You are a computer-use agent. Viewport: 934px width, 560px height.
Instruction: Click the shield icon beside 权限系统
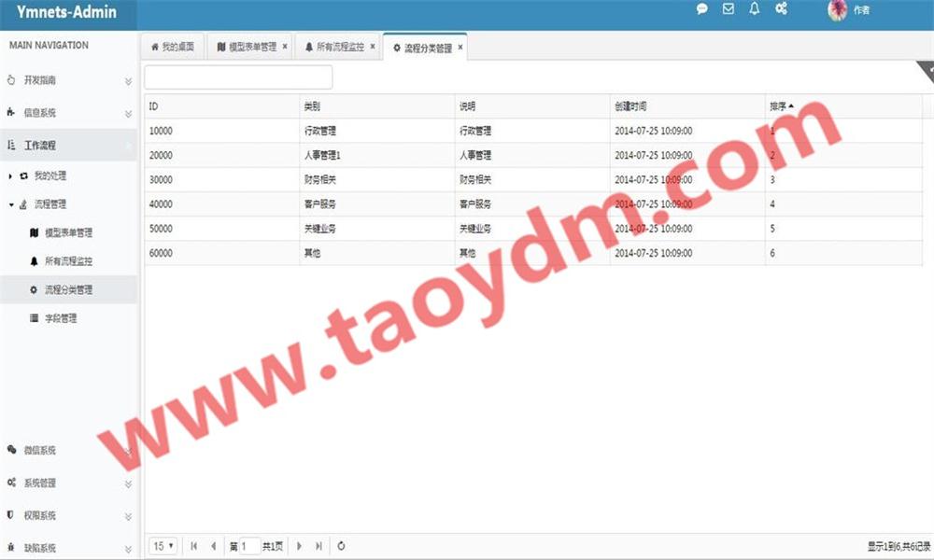coord(10,515)
